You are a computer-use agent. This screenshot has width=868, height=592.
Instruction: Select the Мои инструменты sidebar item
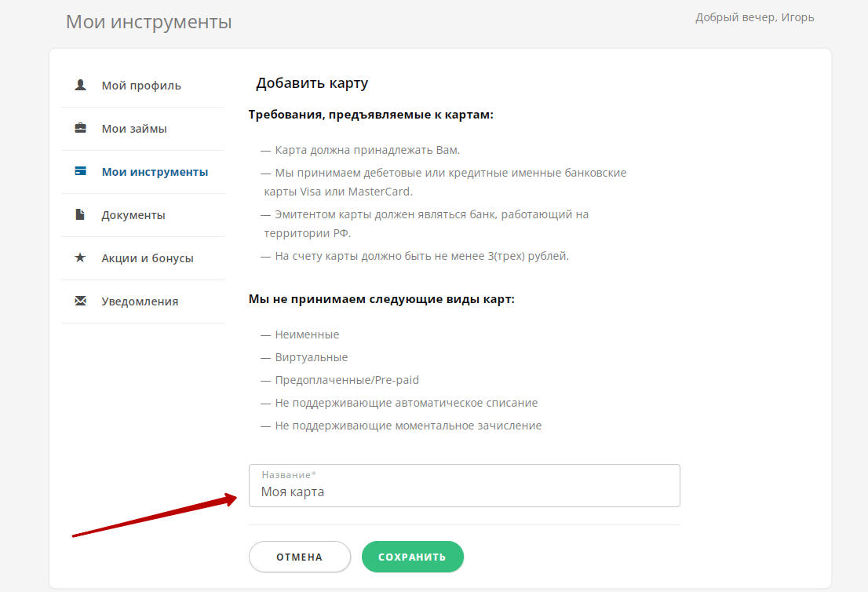click(x=155, y=172)
